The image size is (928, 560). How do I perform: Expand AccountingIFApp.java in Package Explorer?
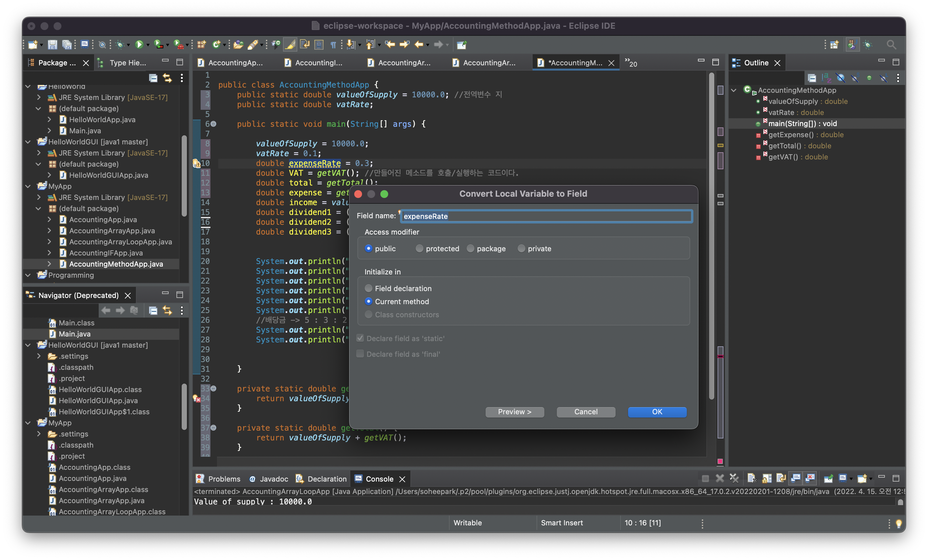coord(49,253)
